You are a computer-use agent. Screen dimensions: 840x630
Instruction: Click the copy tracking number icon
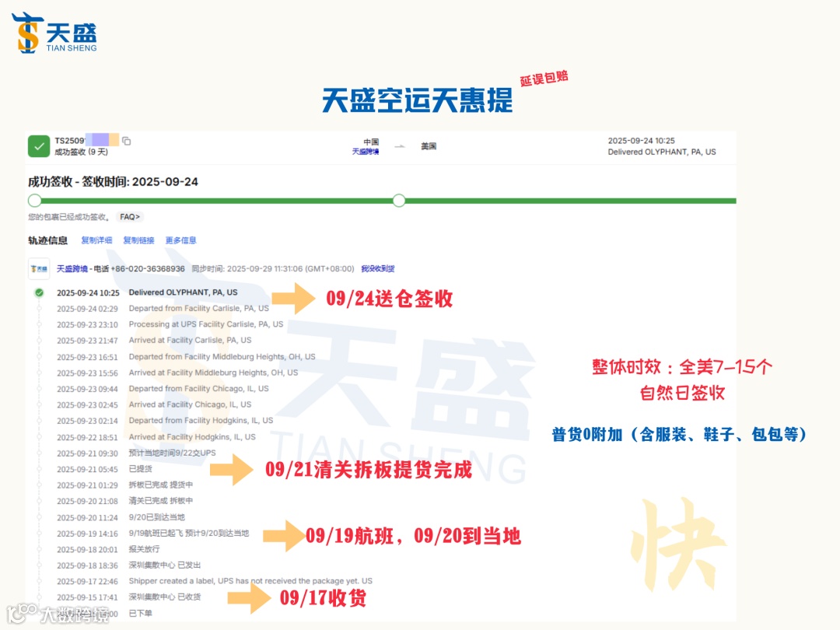[x=127, y=141]
